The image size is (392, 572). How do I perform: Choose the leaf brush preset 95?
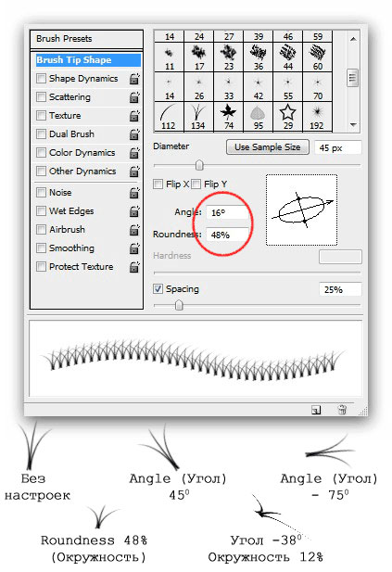(259, 117)
